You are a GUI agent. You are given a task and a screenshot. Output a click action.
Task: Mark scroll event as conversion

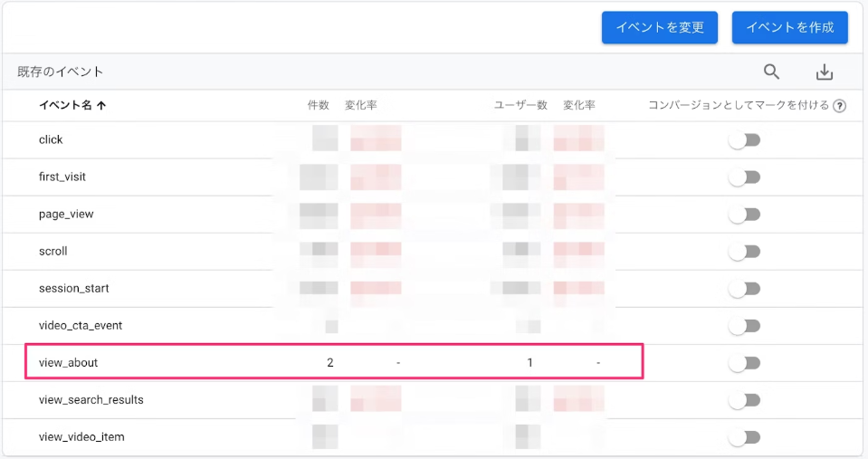745,252
